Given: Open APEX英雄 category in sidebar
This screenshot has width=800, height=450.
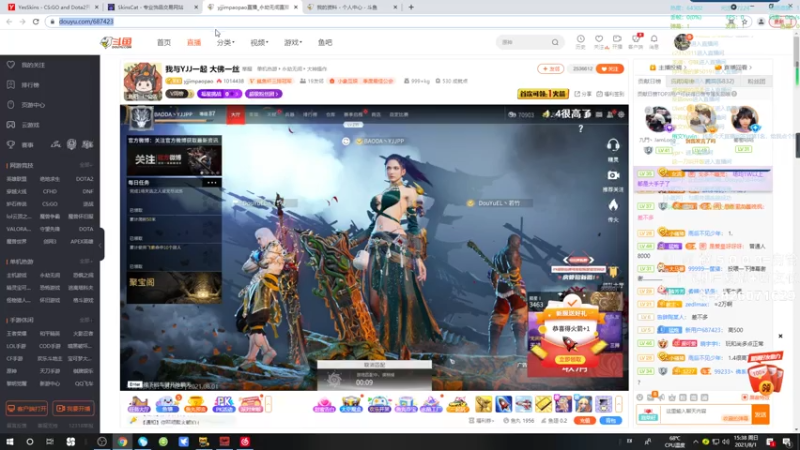Looking at the screenshot, I should tap(82, 242).
